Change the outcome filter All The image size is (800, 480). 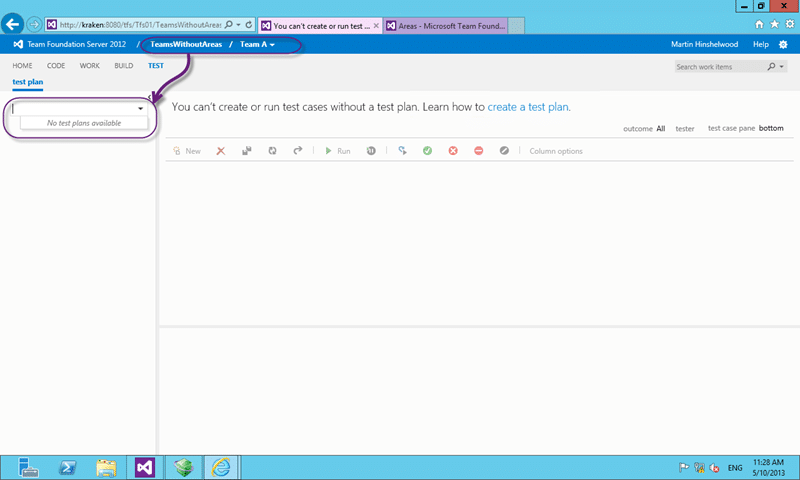[x=661, y=129]
